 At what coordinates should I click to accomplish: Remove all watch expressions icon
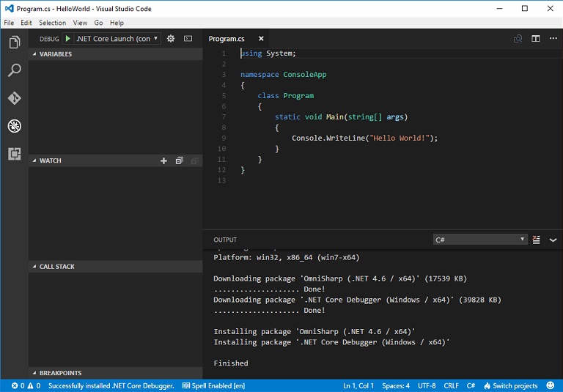[x=194, y=160]
